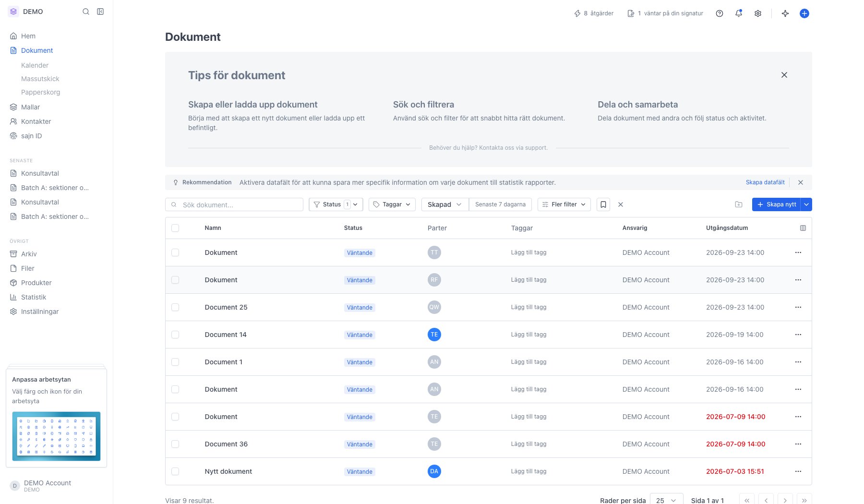Check the Document 1 row checkbox

[175, 362]
